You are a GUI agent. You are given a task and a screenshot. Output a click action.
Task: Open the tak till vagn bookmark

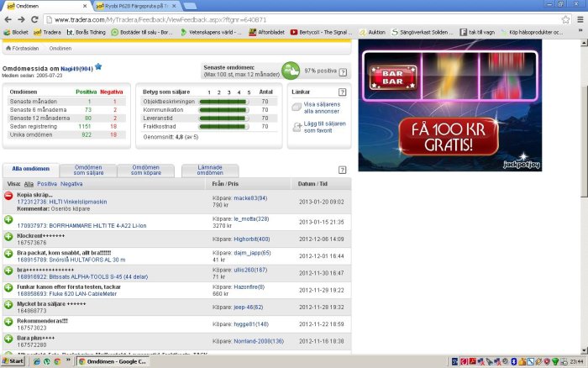tap(478, 32)
